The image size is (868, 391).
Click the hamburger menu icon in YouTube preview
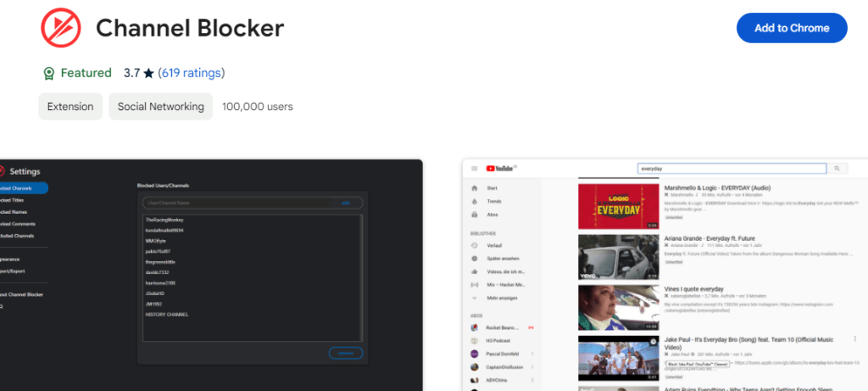coord(475,169)
